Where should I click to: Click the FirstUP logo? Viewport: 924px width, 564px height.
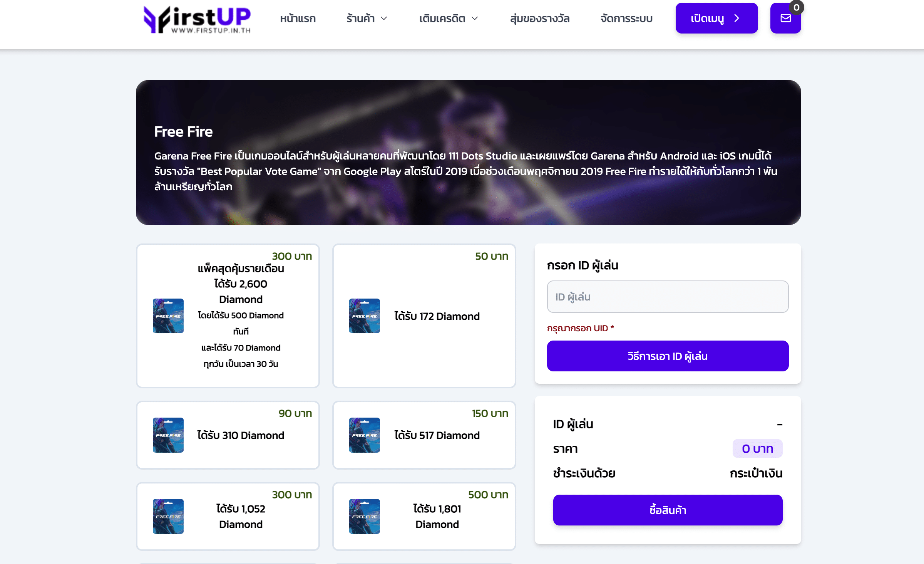pyautogui.click(x=197, y=19)
